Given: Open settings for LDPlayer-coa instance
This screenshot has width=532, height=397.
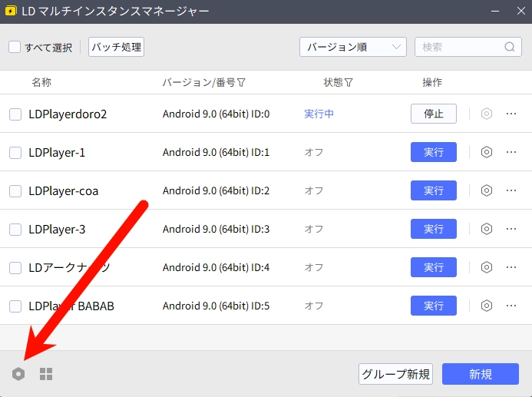Looking at the screenshot, I should (486, 190).
